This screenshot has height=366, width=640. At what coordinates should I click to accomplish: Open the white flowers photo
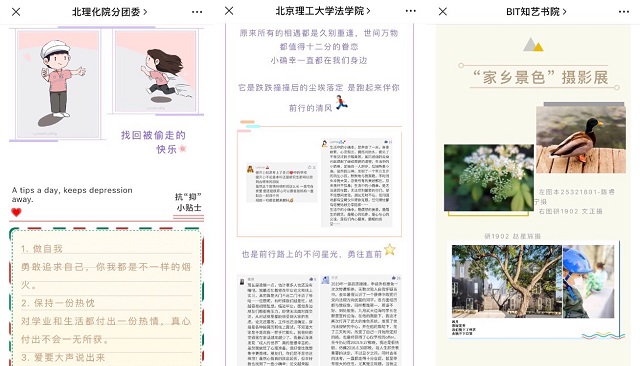[x=489, y=177]
